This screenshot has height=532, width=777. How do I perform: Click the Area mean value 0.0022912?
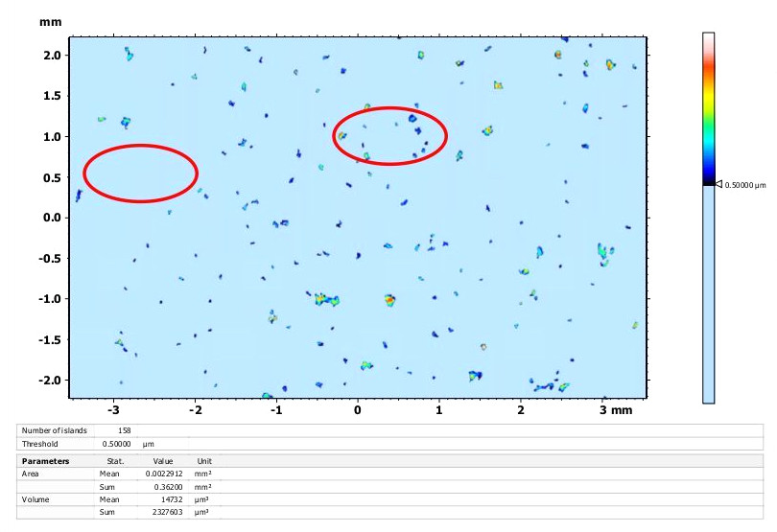tap(163, 474)
